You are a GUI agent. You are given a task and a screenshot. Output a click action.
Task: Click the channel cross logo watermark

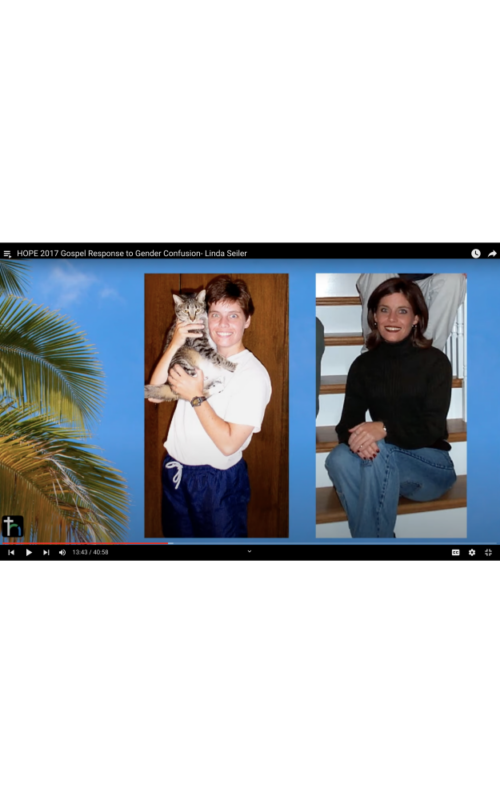(x=12, y=526)
